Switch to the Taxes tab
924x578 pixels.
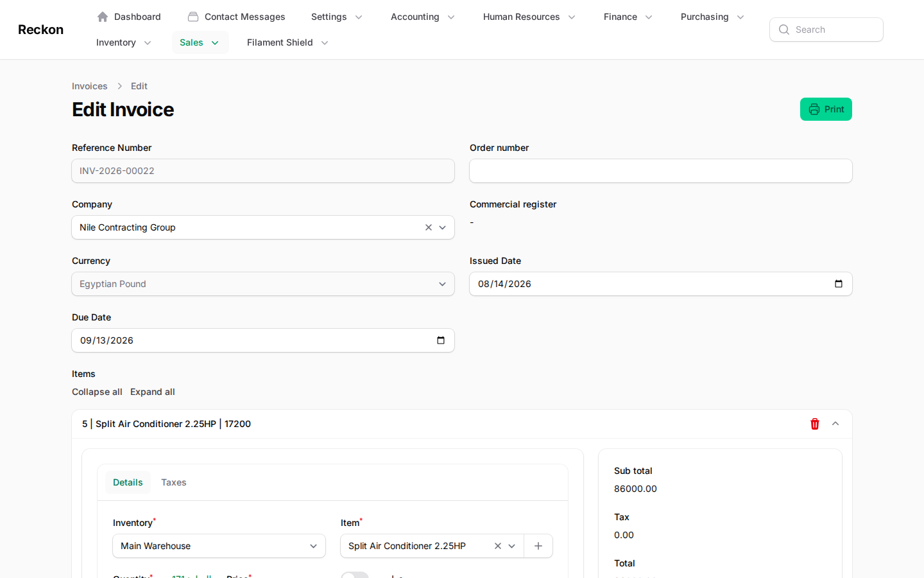tap(174, 482)
